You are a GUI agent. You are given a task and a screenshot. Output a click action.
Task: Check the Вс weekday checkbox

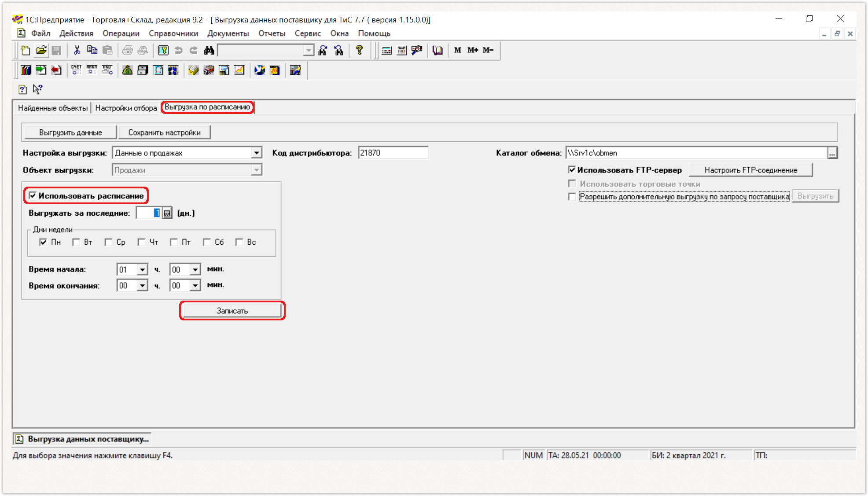[239, 242]
